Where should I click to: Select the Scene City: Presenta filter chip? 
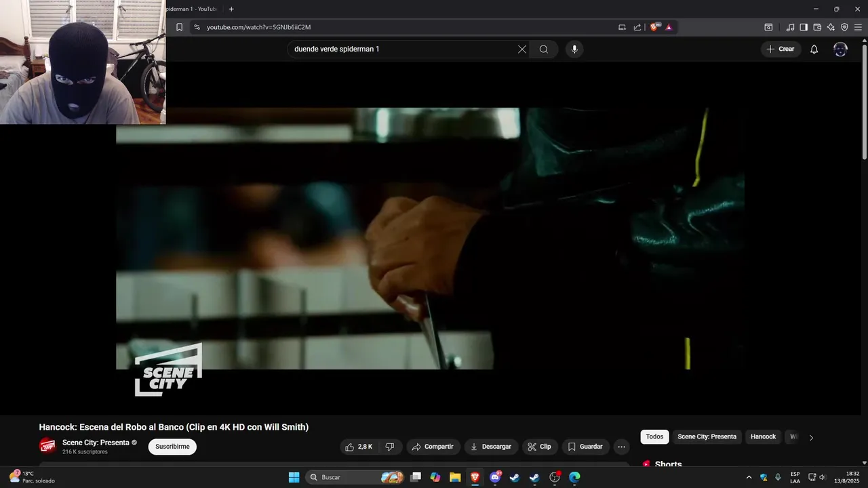click(x=707, y=436)
